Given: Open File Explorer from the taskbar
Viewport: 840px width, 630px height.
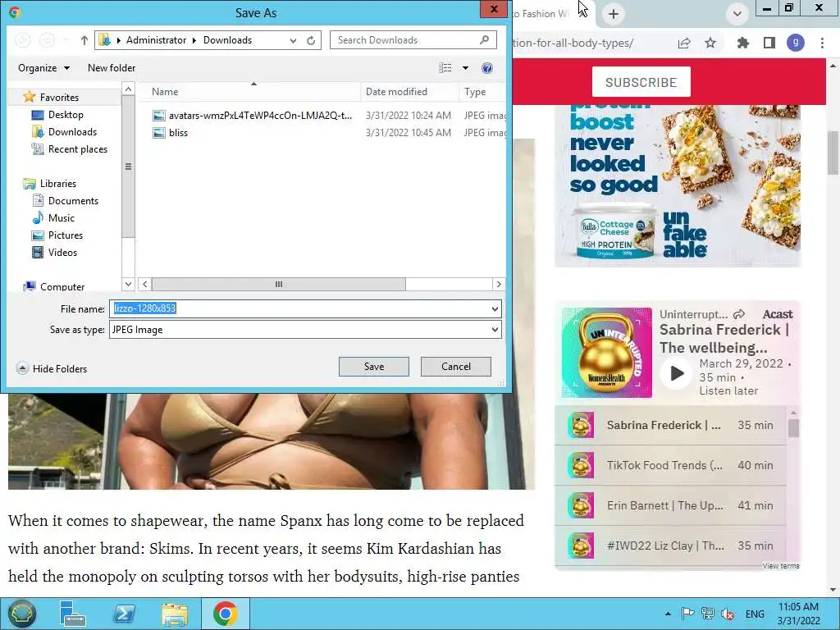Looking at the screenshot, I should click(175, 614).
